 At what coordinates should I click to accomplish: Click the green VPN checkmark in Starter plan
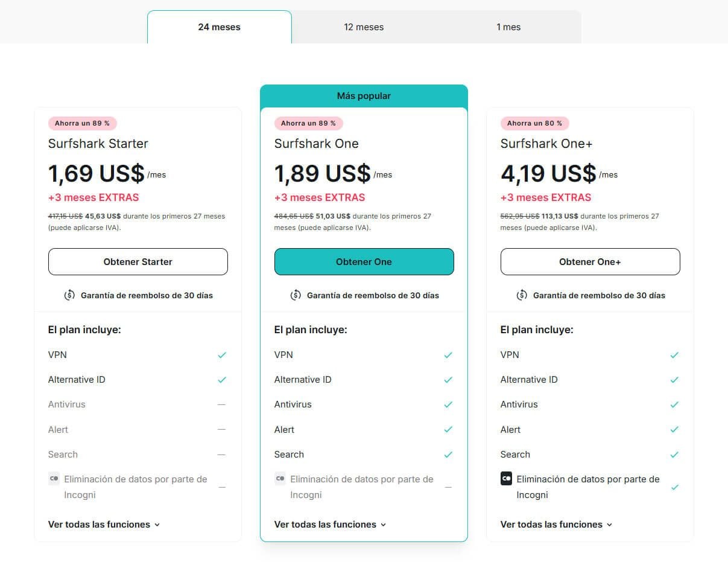click(222, 354)
